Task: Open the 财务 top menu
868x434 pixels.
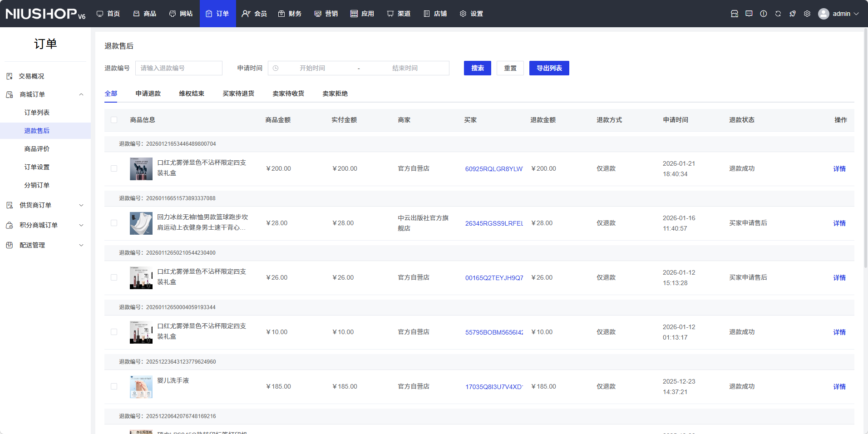Action: (x=290, y=14)
